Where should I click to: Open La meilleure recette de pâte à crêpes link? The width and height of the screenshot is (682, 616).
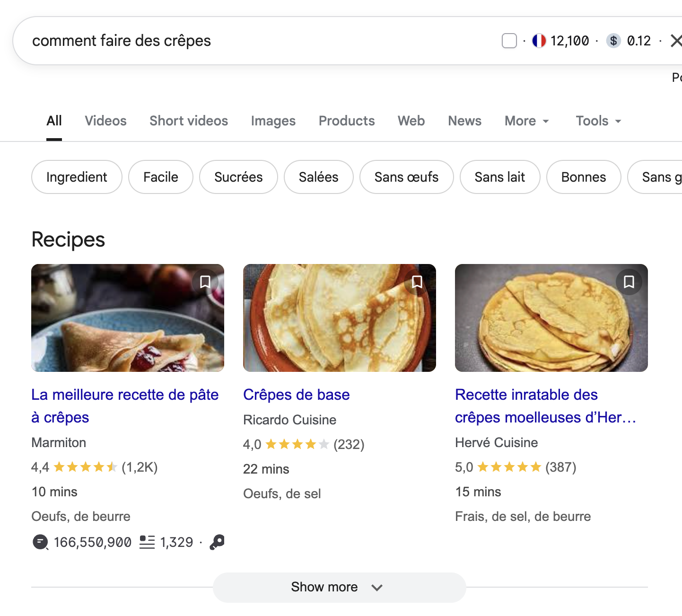(x=125, y=406)
